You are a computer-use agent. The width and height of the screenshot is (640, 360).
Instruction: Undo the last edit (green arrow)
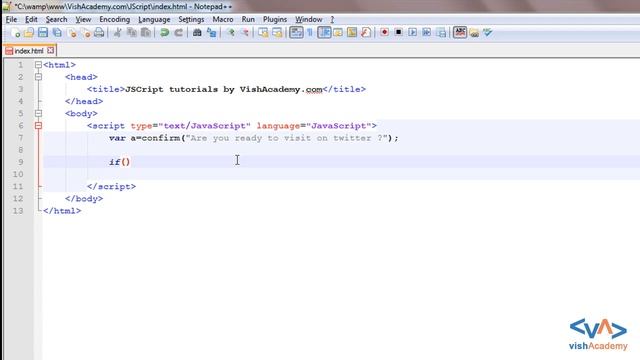point(164,33)
